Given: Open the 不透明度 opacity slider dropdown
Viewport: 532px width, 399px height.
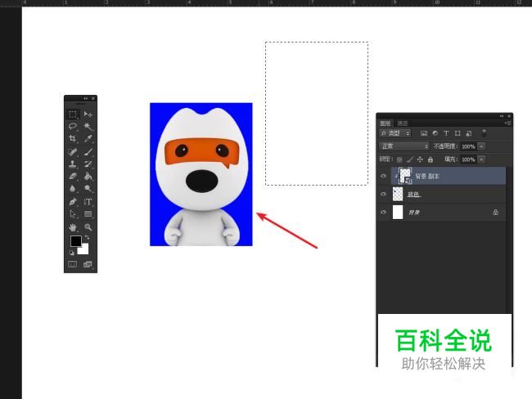Looking at the screenshot, I should pos(481,146).
